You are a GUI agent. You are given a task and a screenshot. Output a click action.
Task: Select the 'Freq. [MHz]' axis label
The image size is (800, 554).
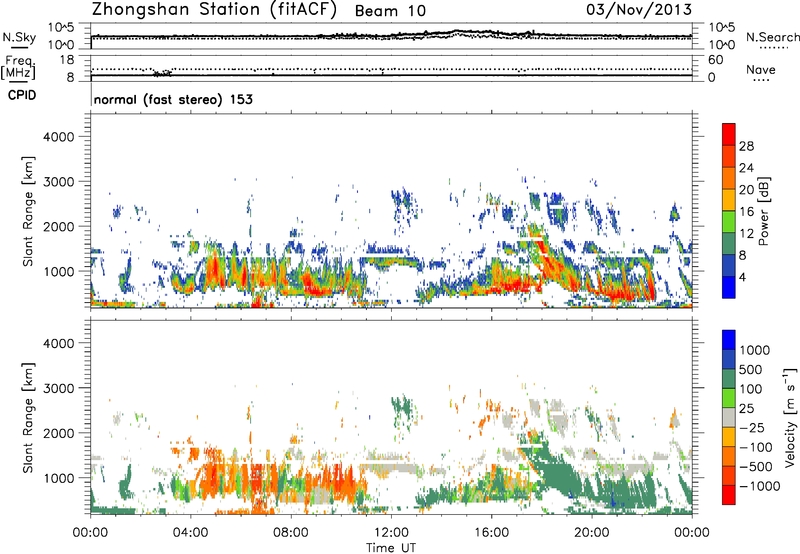[18, 68]
